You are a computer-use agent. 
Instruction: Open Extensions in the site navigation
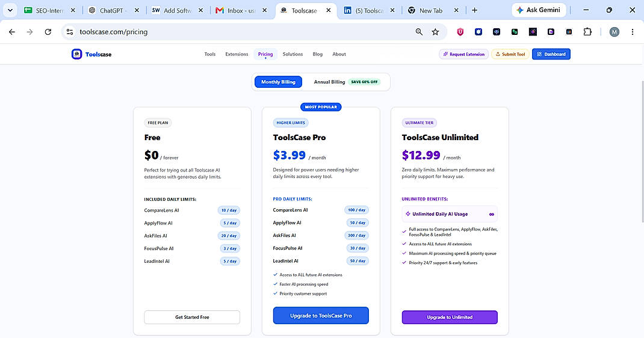[x=237, y=54]
